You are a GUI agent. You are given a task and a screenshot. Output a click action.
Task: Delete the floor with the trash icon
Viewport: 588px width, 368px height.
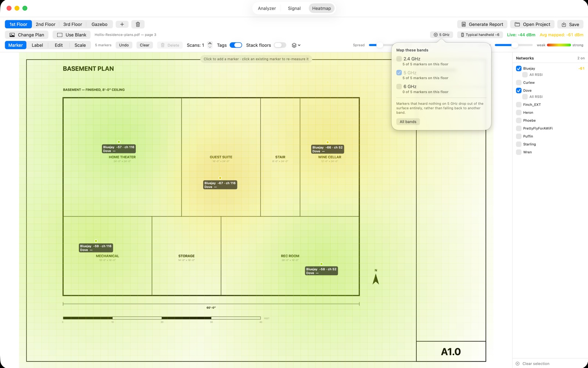(138, 24)
